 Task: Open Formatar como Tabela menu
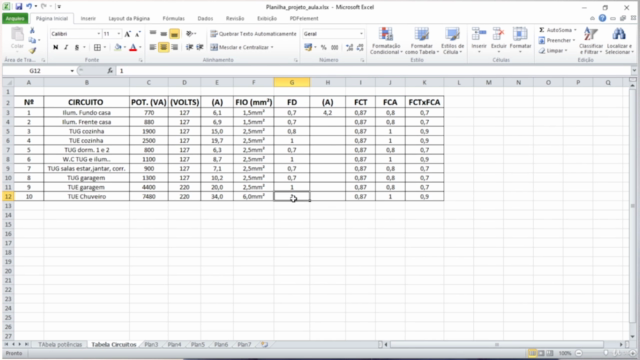point(422,41)
